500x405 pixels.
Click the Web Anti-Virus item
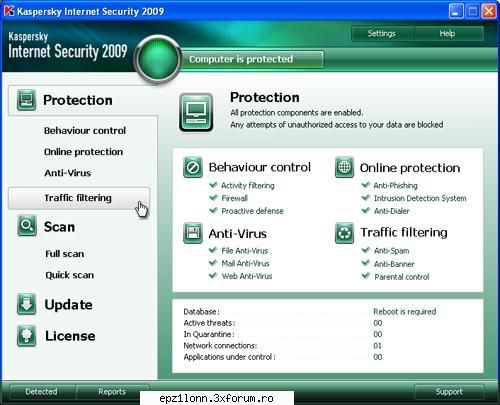pyautogui.click(x=247, y=276)
